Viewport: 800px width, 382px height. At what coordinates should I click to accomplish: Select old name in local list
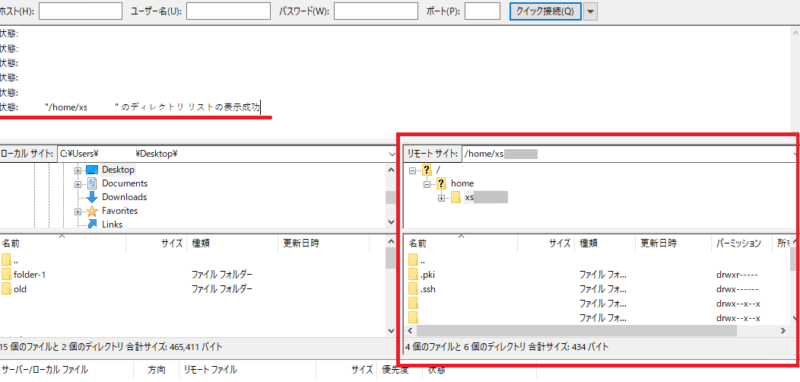tap(20, 289)
